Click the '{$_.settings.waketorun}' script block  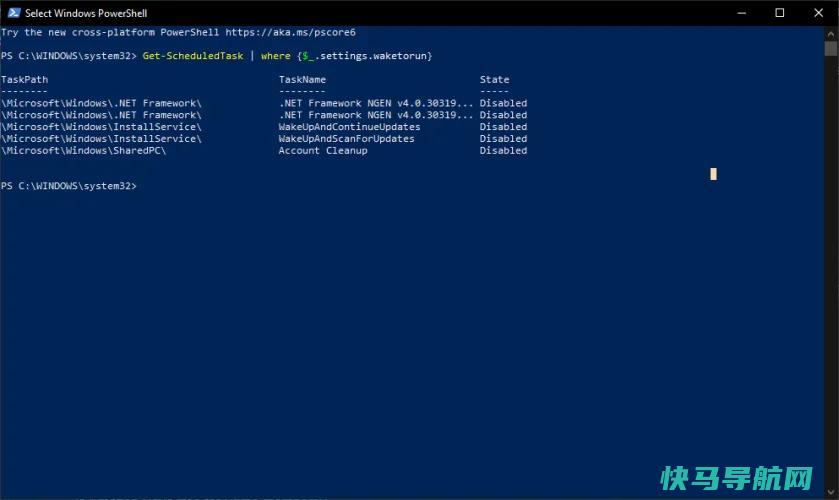coord(364,56)
